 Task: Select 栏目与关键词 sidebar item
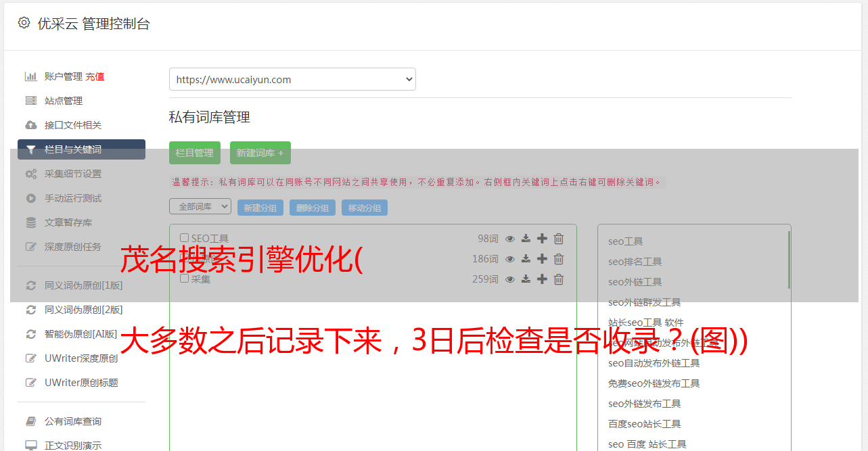[81, 149]
